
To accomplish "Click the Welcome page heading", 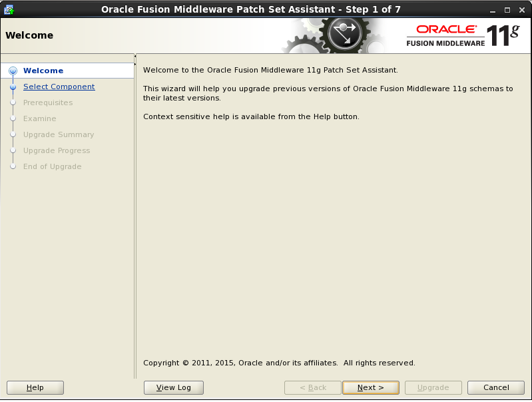I will tap(29, 35).
